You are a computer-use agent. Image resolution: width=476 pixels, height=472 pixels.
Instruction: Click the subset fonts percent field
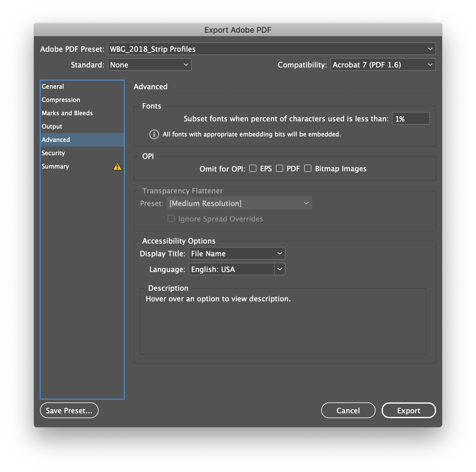[411, 118]
